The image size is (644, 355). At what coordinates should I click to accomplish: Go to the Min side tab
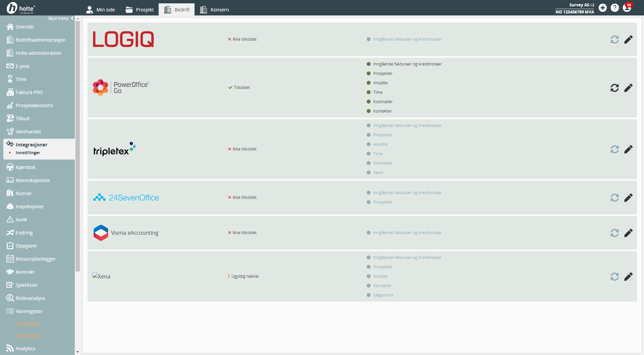[101, 10]
